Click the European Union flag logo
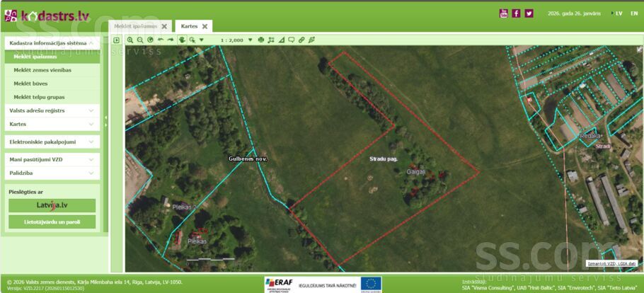The image size is (644, 293). coord(371,285)
